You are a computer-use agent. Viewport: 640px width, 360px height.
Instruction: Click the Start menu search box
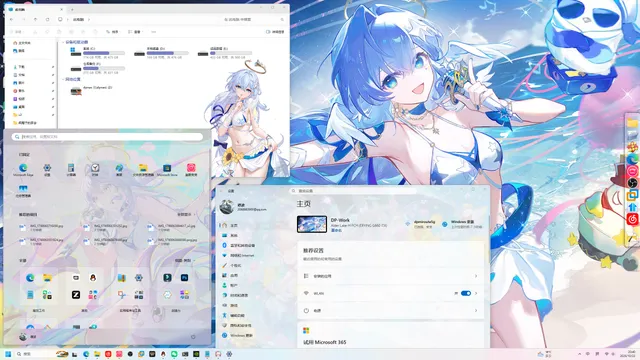pyautogui.click(x=107, y=137)
